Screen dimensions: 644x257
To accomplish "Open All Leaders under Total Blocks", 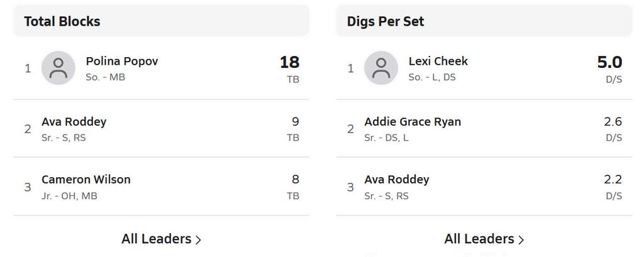I will 157,239.
